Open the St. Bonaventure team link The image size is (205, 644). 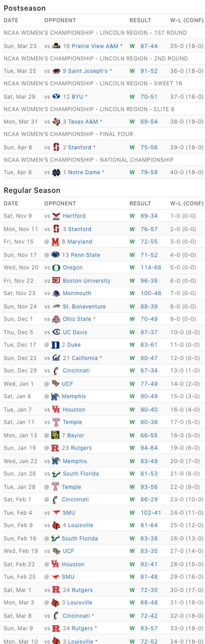pos(84,307)
